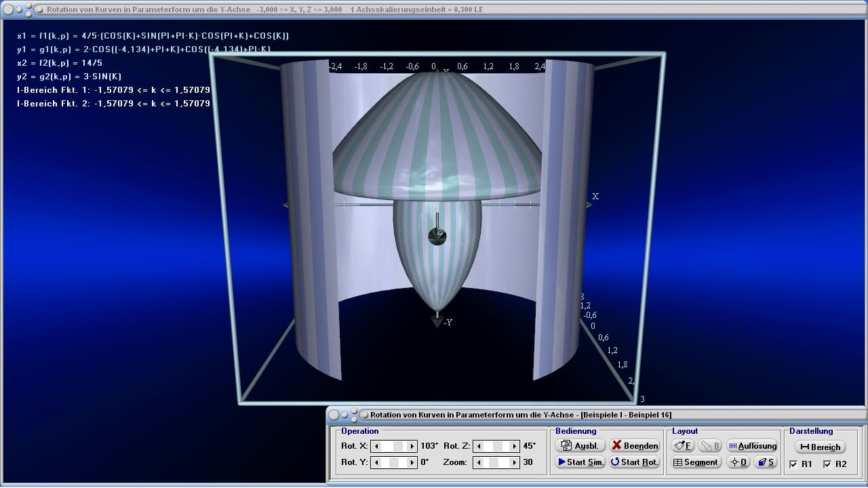Click the x1 = f1(k,p) formula line
The height and width of the screenshot is (488, 868).
(x=153, y=36)
